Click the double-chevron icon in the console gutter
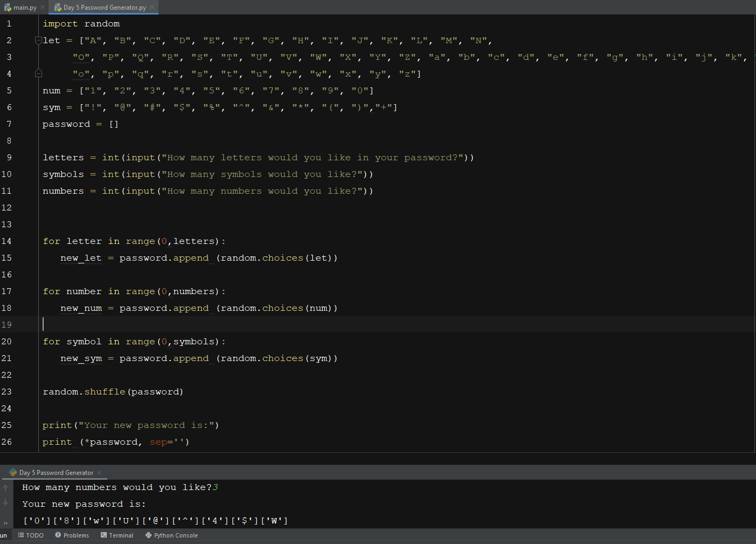 pos(6,522)
